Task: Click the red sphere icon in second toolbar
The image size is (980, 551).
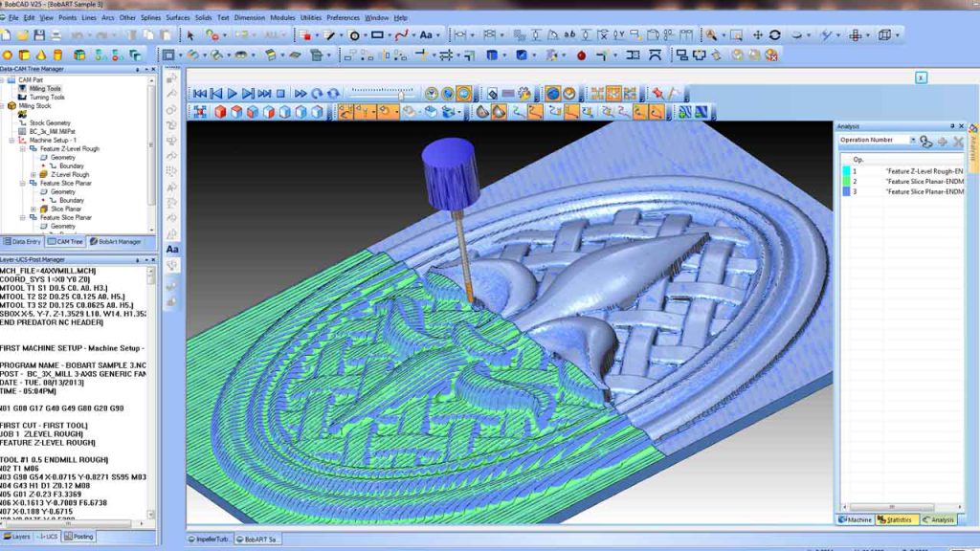Action: coord(581,55)
